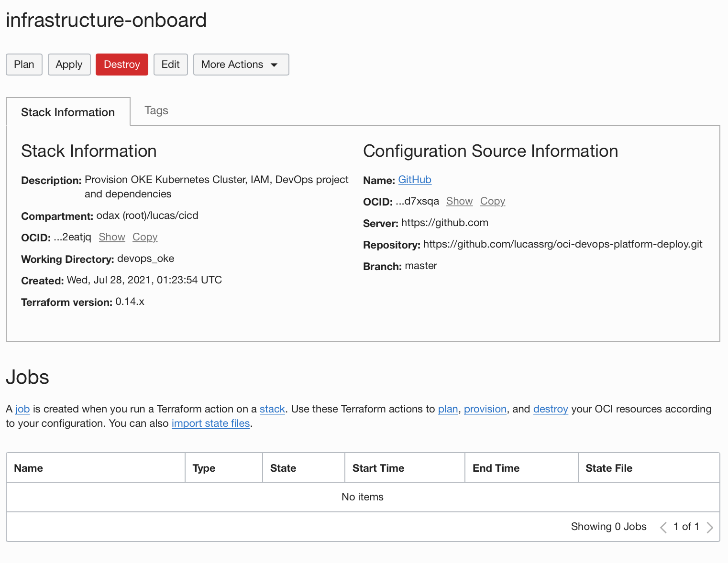Select the Stack Information tab
The height and width of the screenshot is (563, 728).
(x=68, y=112)
